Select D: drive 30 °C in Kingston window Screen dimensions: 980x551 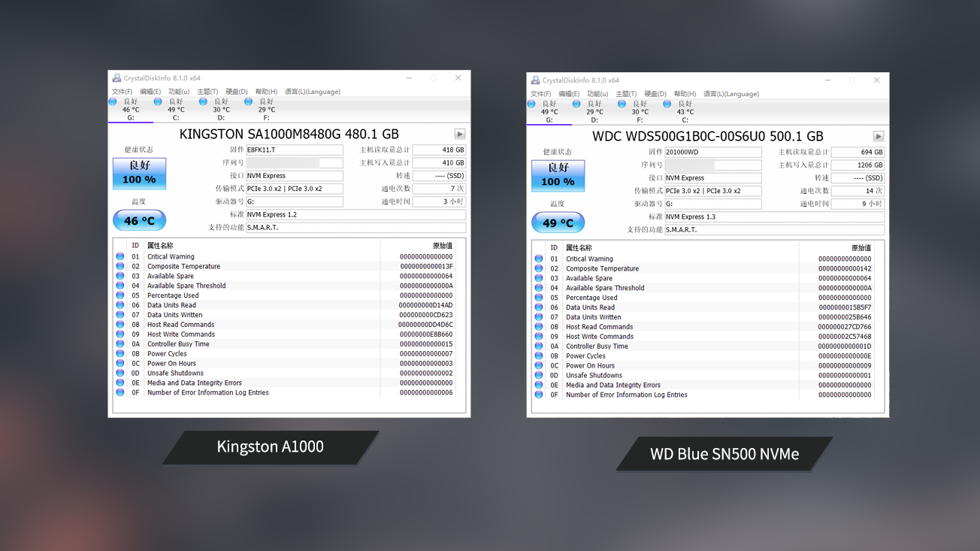pyautogui.click(x=221, y=110)
